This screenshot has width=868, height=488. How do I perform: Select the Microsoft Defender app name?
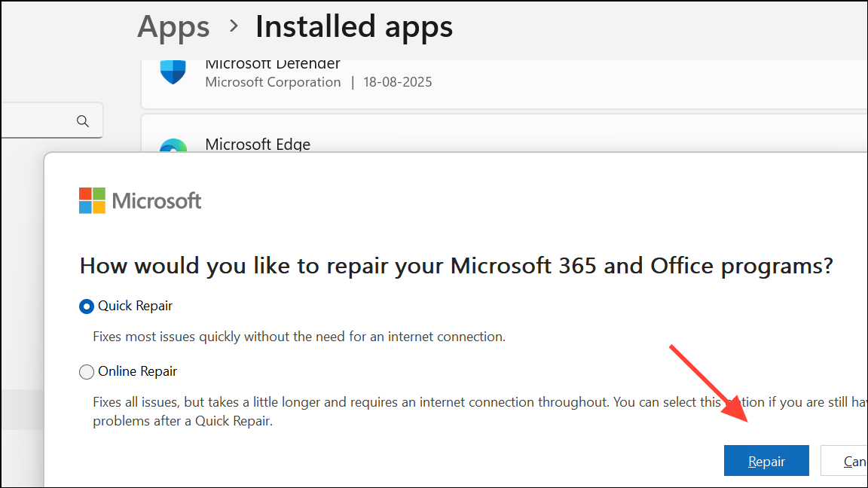(273, 65)
